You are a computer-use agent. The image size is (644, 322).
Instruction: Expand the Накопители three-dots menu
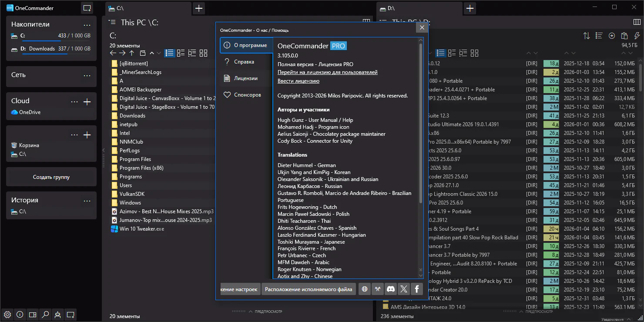[x=87, y=25]
